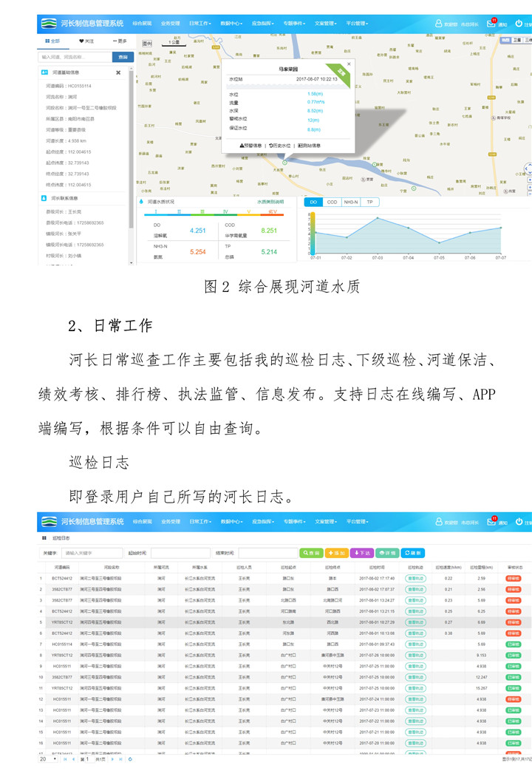Click the red 待审核 badge in row 1

[x=514, y=579]
